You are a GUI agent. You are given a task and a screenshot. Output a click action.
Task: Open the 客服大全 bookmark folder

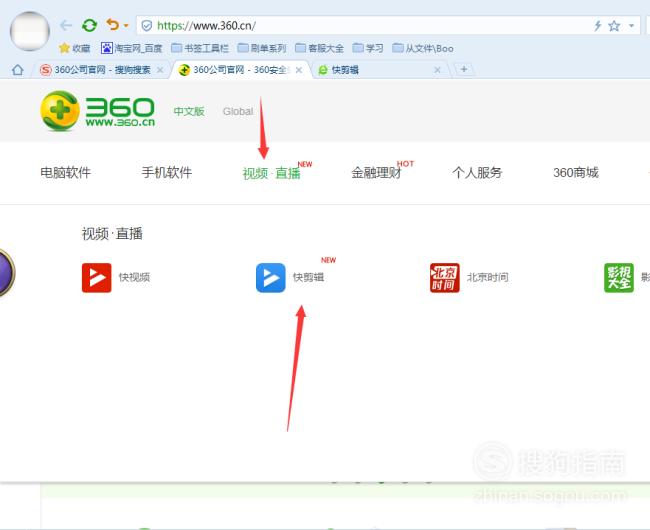[320, 48]
